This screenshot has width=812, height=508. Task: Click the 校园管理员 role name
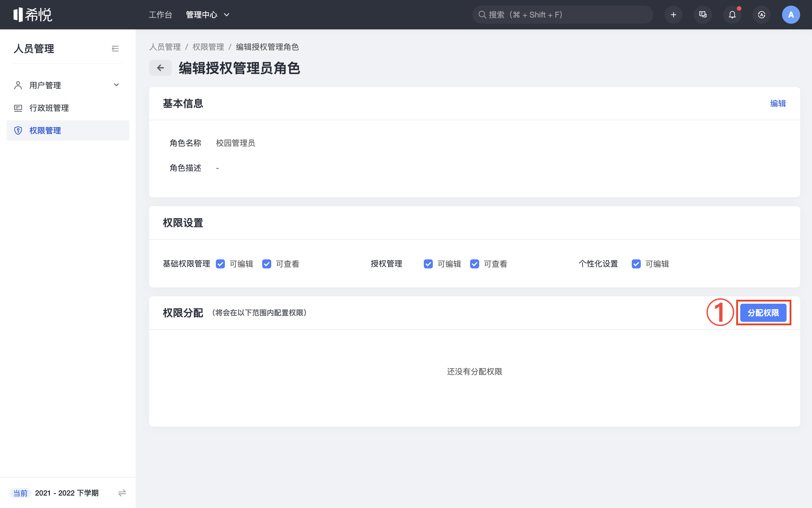click(236, 143)
